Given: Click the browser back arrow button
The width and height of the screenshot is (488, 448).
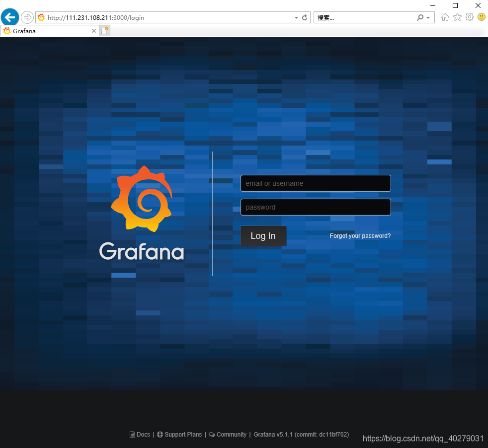Looking at the screenshot, I should click(10, 17).
